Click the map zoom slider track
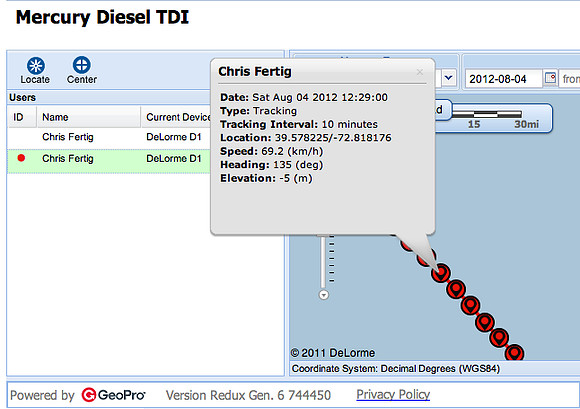 click(x=324, y=262)
